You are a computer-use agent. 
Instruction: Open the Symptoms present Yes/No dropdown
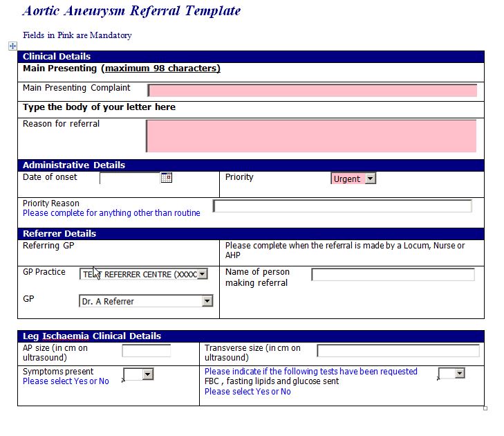pyautogui.click(x=147, y=374)
